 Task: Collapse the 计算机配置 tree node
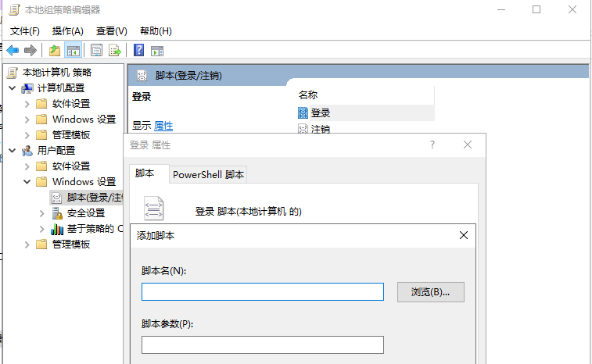pos(13,88)
